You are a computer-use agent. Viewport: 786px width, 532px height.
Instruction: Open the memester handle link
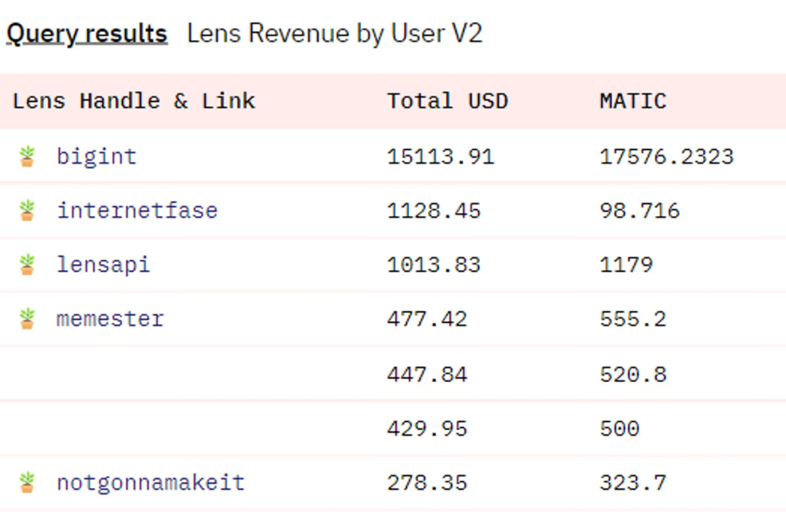(110, 319)
